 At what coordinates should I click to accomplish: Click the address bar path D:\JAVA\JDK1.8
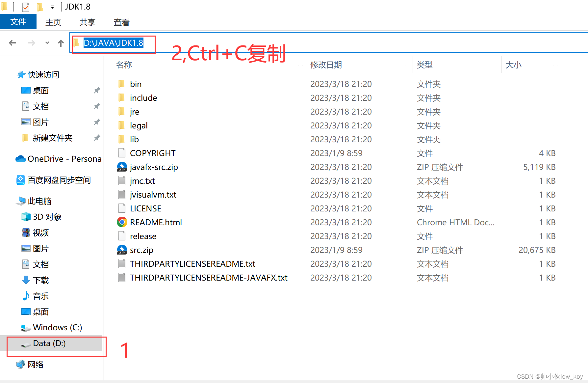114,43
